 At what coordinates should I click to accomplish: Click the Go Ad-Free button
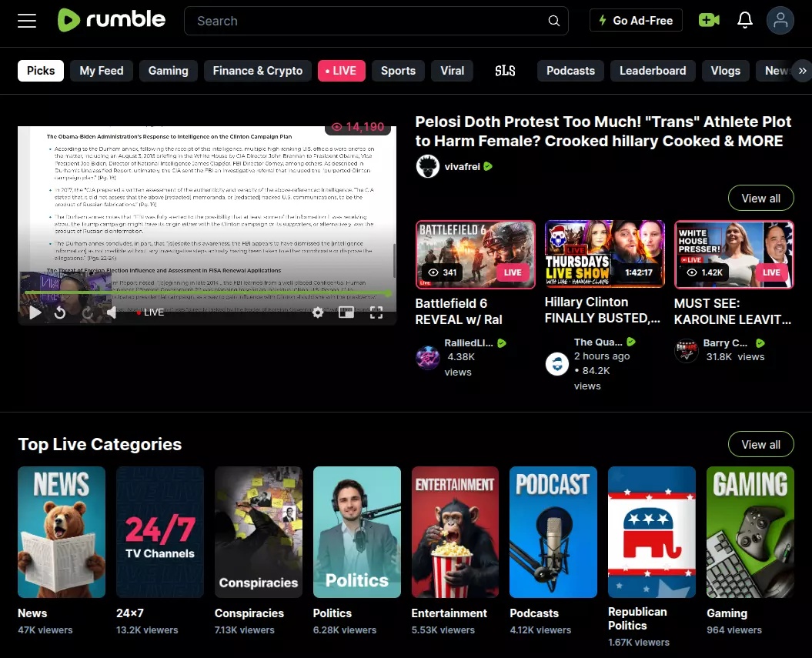point(636,21)
